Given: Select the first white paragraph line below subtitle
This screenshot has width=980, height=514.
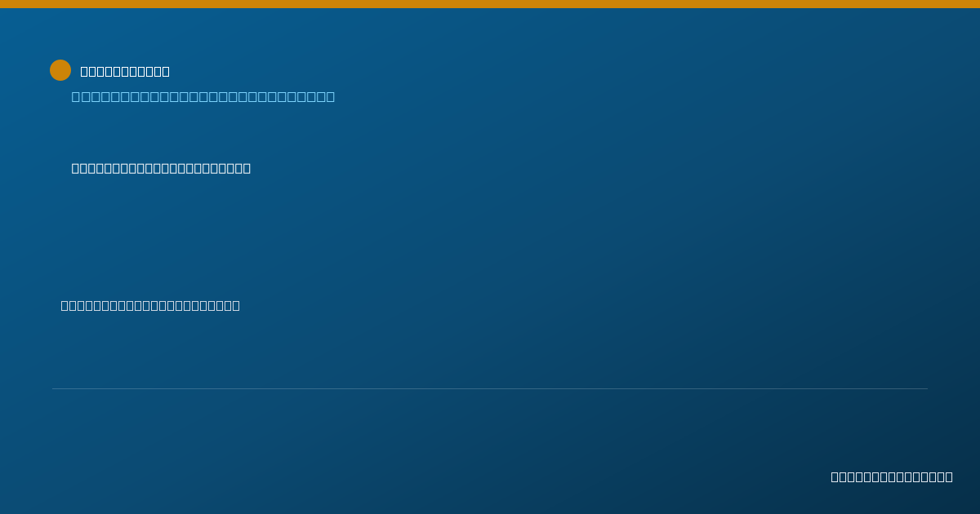Looking at the screenshot, I should tap(161, 168).
